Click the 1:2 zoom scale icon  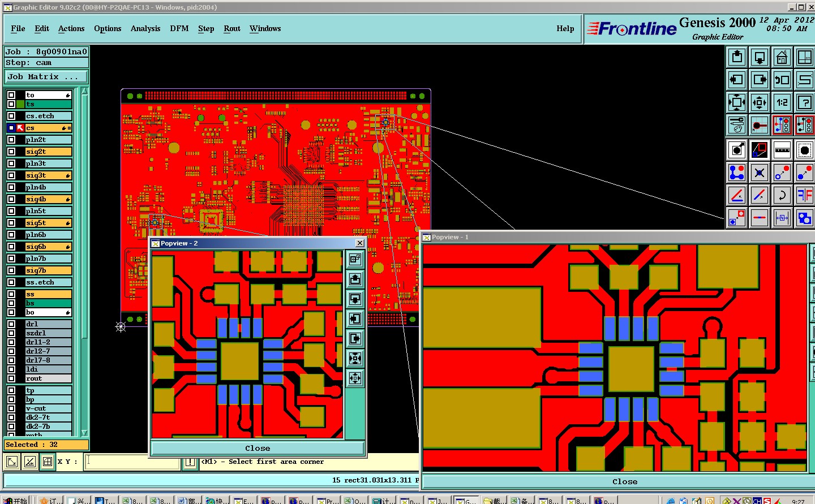(x=782, y=102)
